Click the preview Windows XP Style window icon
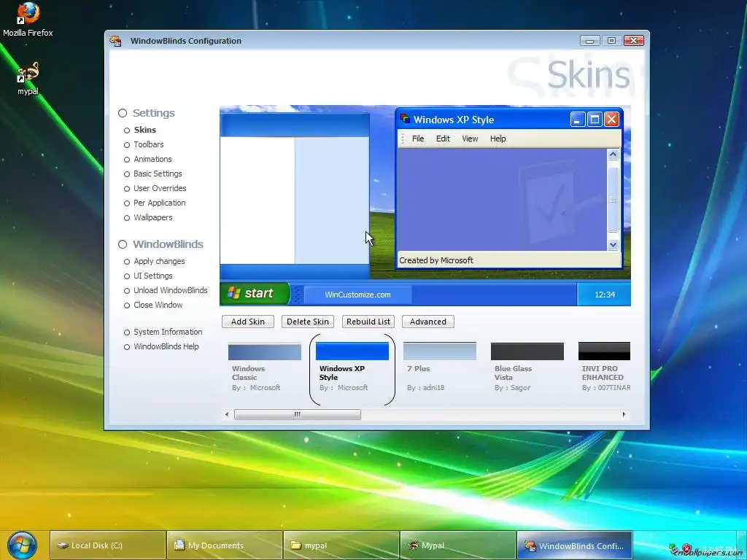The width and height of the screenshot is (747, 560). coord(406,119)
